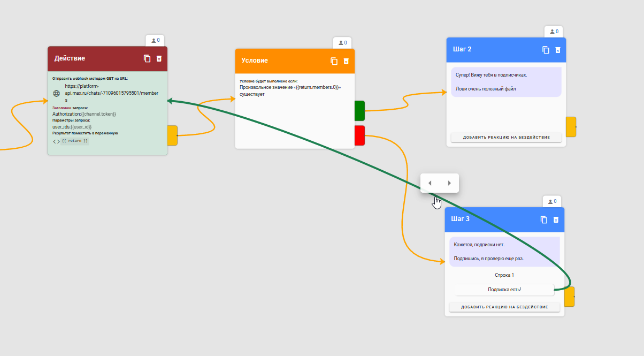Click 'Добавить реакцию на бездействие' in Шаг 3
The image size is (644, 356).
(504, 307)
